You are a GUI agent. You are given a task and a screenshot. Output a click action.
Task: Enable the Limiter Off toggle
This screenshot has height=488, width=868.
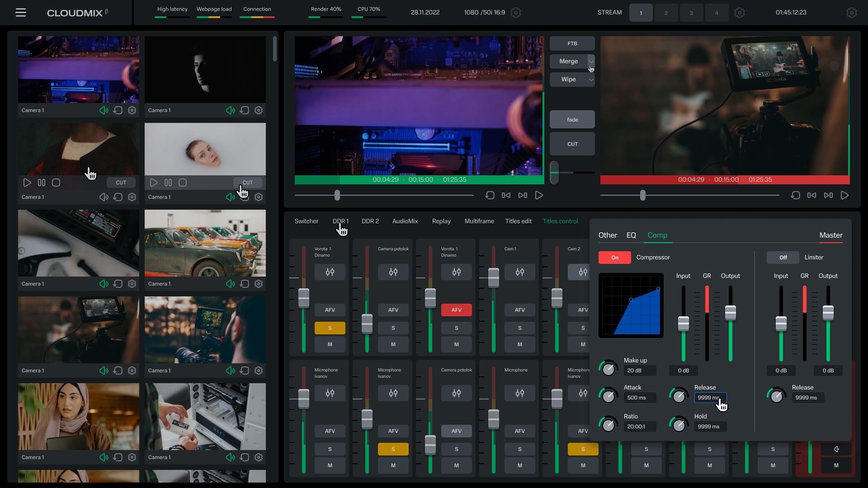coord(783,258)
